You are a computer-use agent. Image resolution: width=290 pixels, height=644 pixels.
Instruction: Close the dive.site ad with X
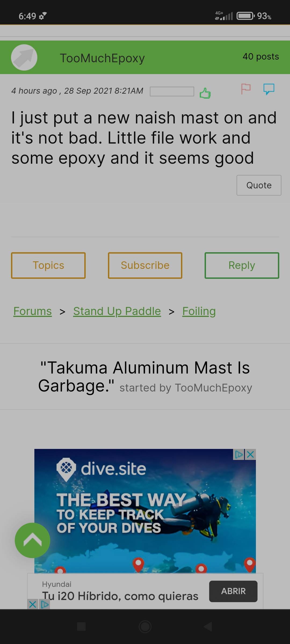[x=251, y=455]
